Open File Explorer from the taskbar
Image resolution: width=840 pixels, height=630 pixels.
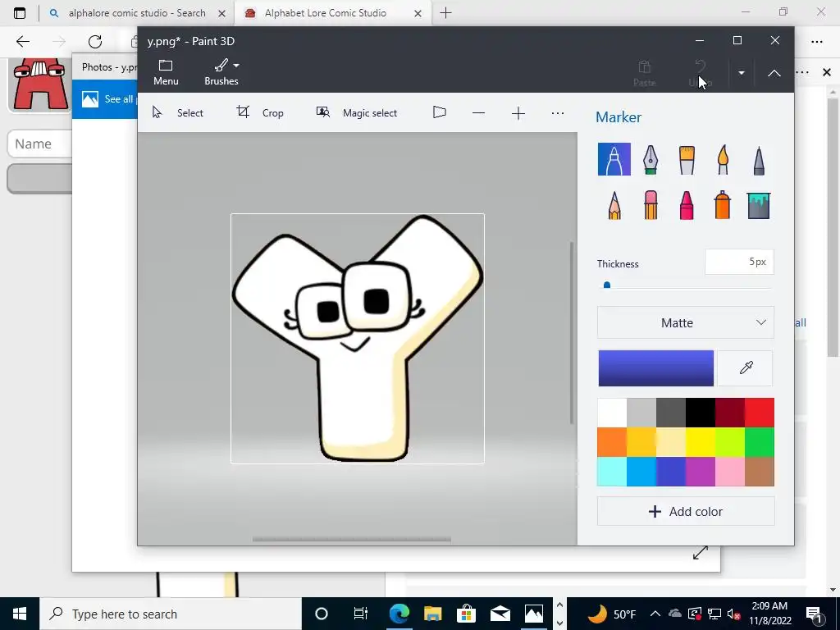coord(432,614)
